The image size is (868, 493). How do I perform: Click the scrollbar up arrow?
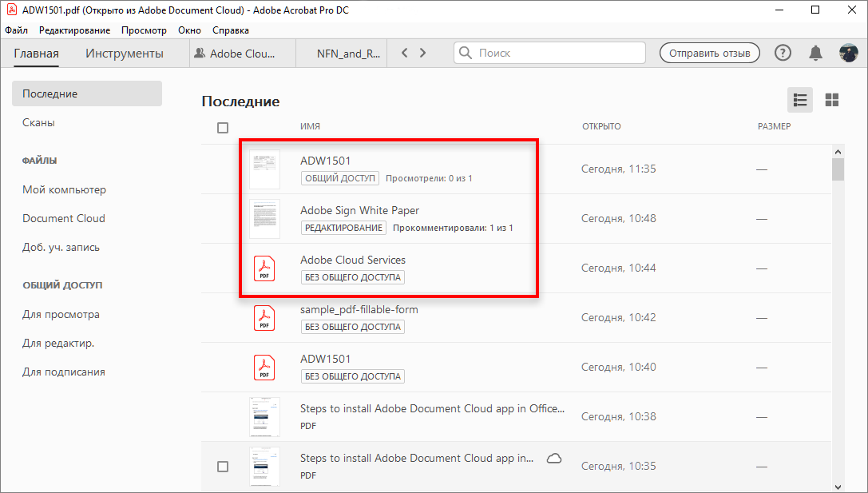click(838, 152)
